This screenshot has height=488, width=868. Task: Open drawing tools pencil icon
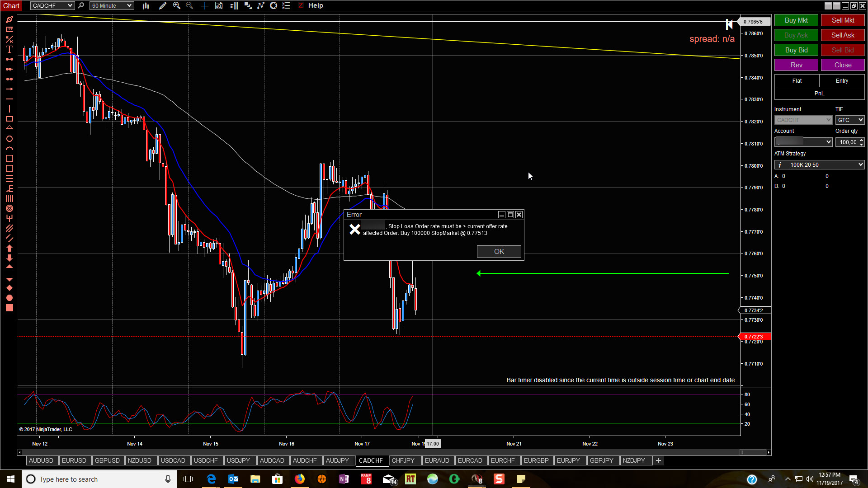tap(163, 5)
